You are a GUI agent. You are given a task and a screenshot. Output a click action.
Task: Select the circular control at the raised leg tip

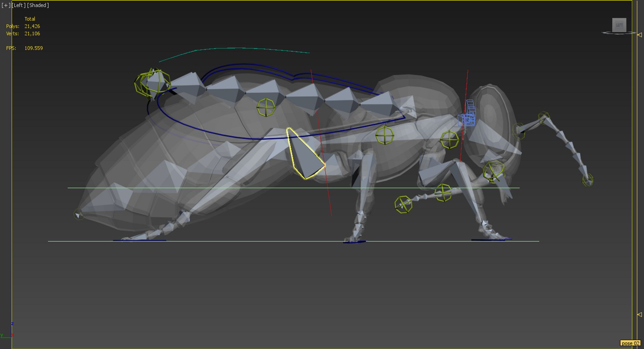(x=403, y=205)
